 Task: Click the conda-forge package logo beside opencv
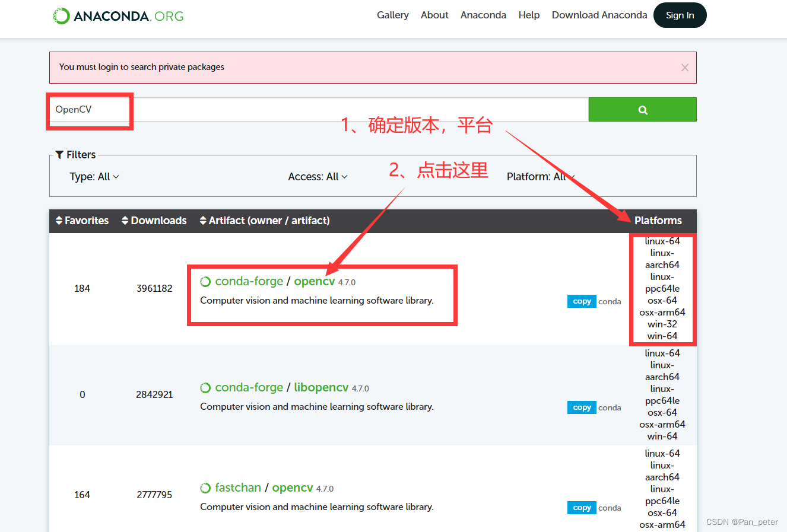[205, 281]
